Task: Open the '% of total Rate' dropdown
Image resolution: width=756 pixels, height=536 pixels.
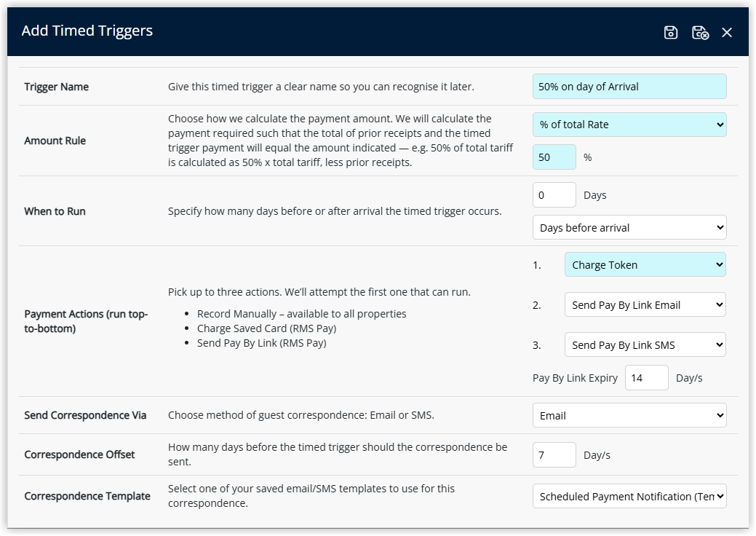Action: pos(629,125)
